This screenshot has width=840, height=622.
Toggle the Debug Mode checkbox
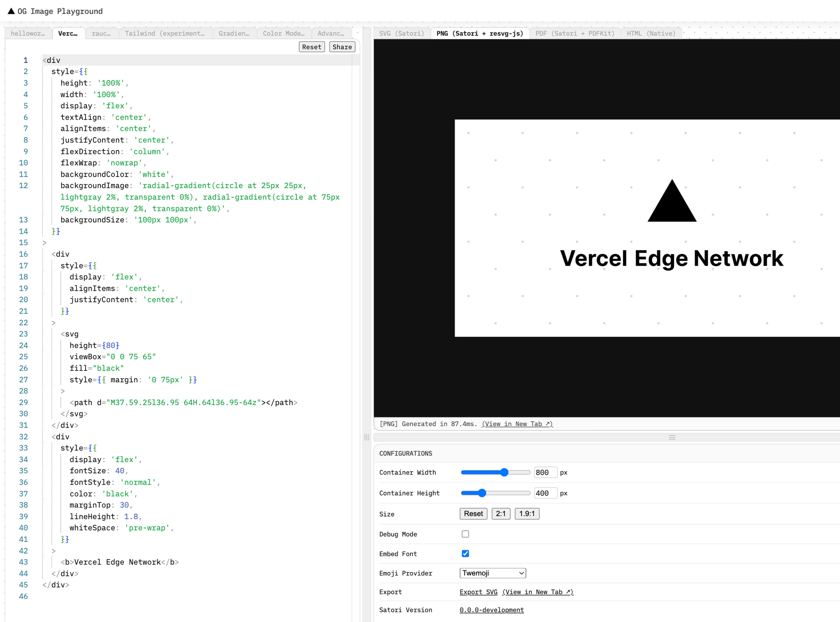[465, 534]
